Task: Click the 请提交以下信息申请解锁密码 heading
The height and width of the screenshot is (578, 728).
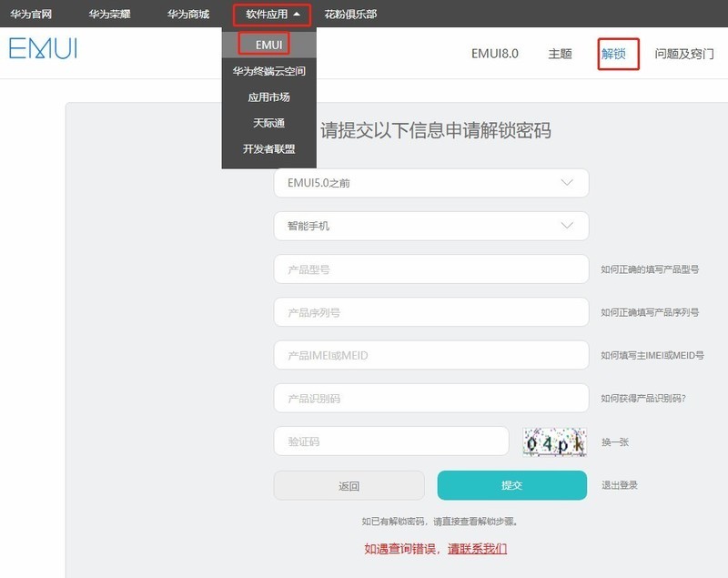Action: (436, 130)
